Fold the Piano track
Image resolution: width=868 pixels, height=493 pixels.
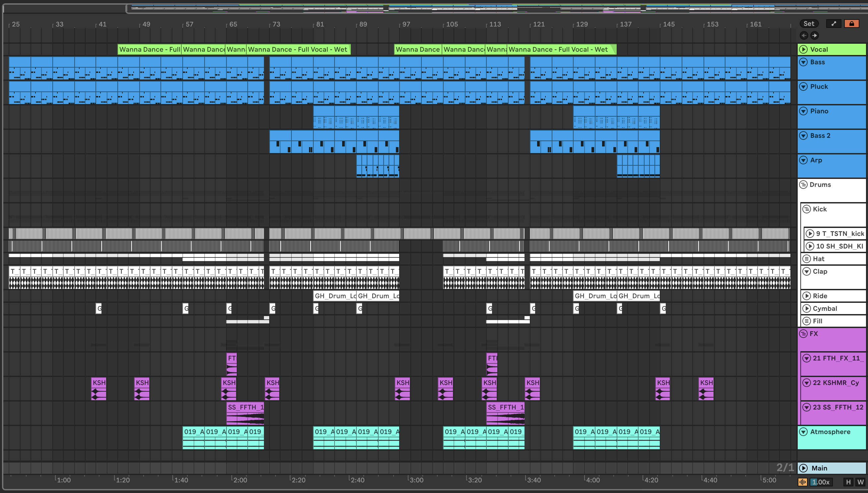(x=803, y=111)
